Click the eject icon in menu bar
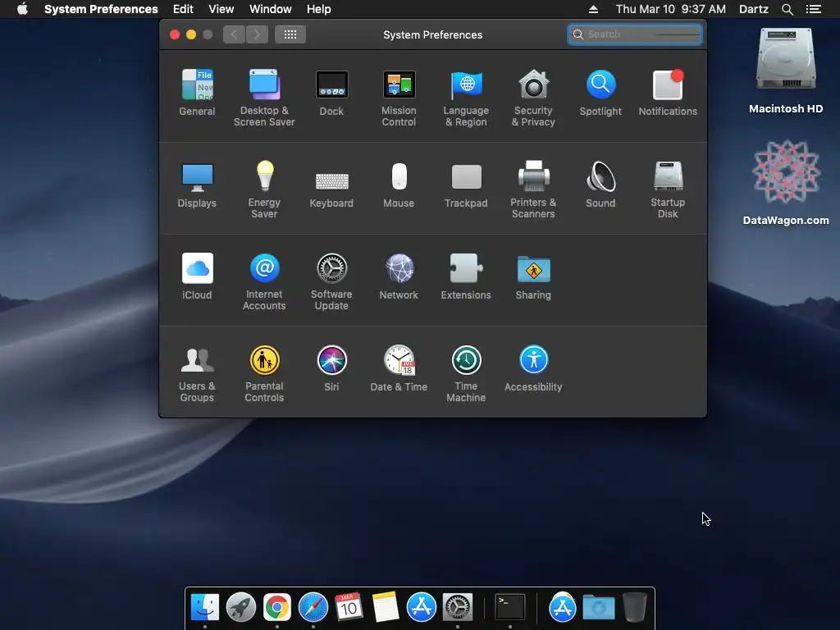Image resolution: width=840 pixels, height=630 pixels. (x=593, y=9)
